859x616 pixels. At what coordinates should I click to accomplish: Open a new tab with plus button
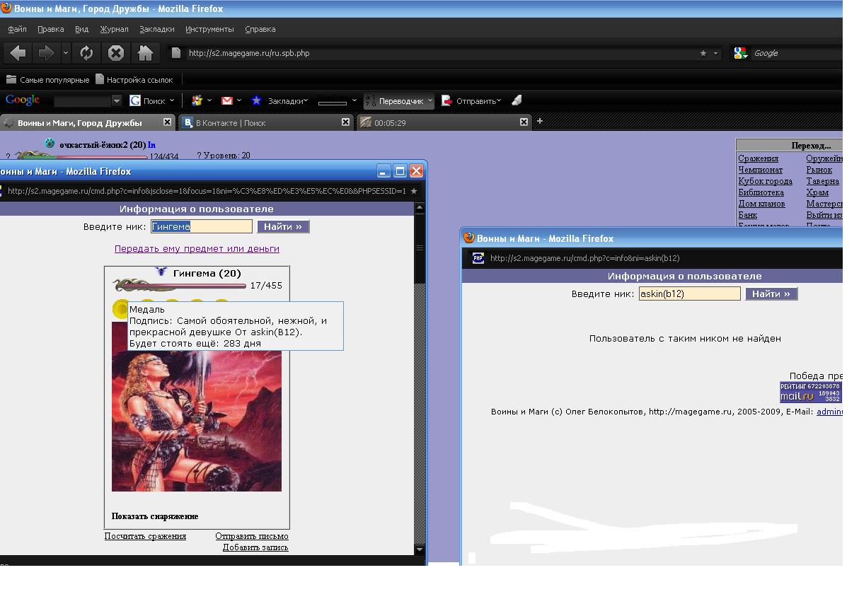[539, 121]
